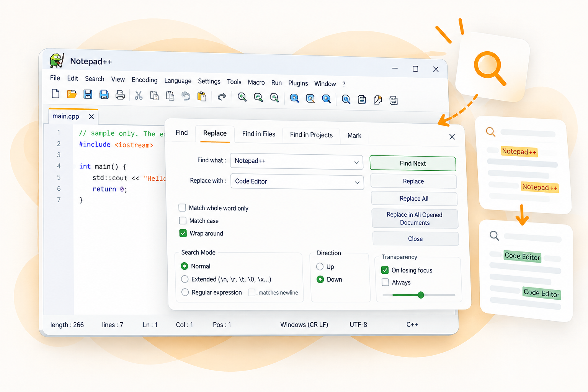Click Replace in All Opened Documents

[415, 219]
